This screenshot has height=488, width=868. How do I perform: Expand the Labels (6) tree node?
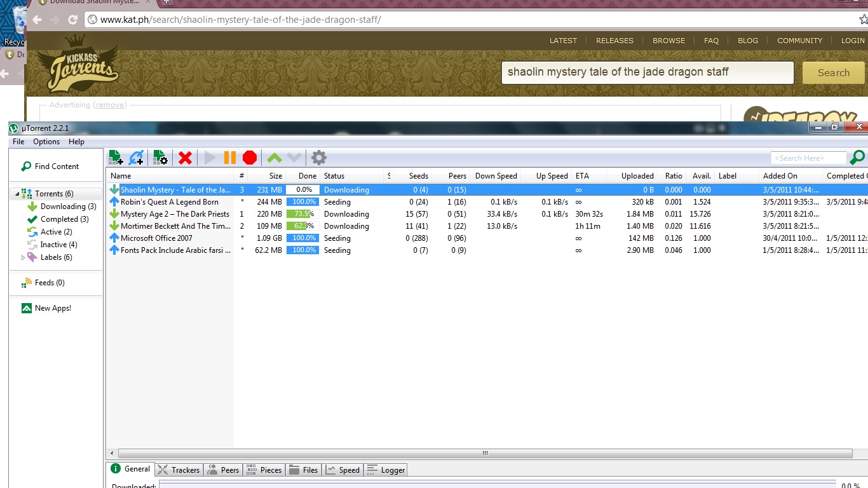pos(24,257)
